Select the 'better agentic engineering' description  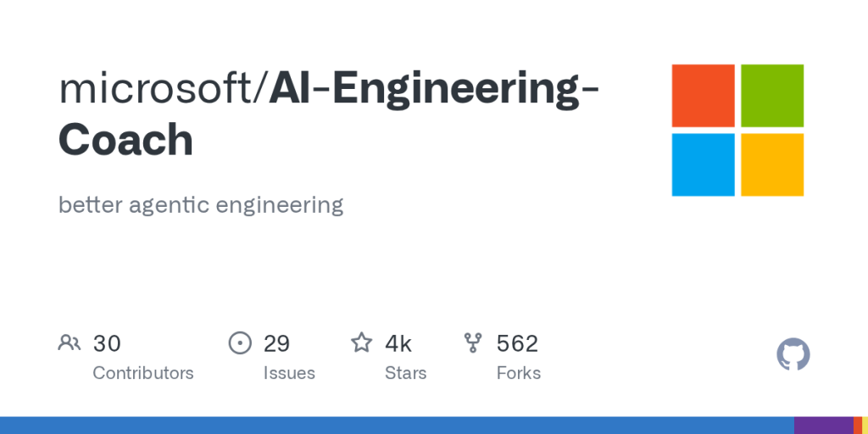pos(200,205)
